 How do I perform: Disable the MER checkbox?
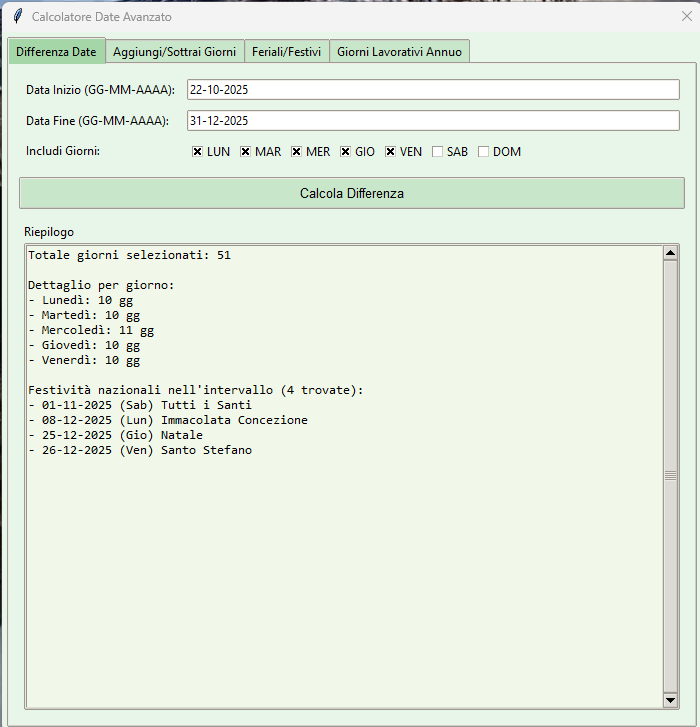297,152
